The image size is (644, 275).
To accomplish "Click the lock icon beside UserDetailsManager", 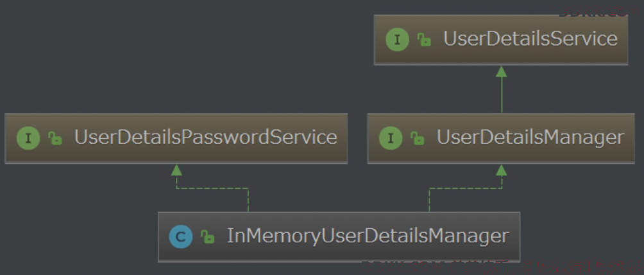I will pyautogui.click(x=418, y=138).
